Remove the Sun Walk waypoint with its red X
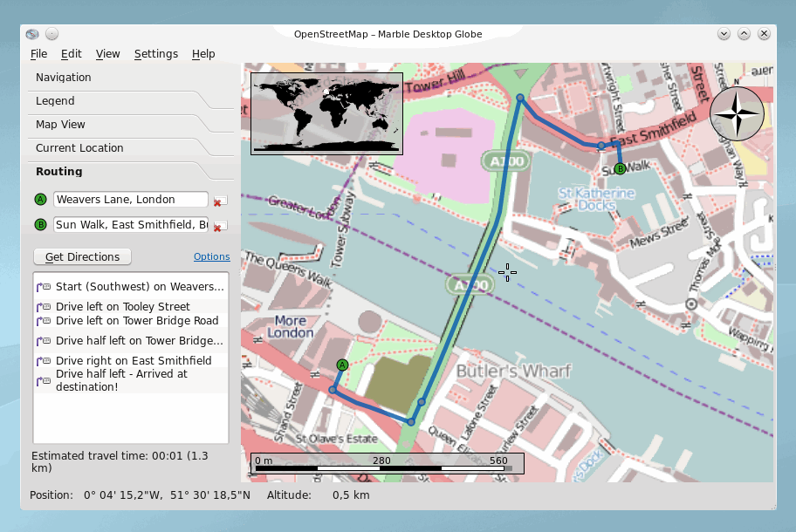796x532 pixels. [x=220, y=226]
